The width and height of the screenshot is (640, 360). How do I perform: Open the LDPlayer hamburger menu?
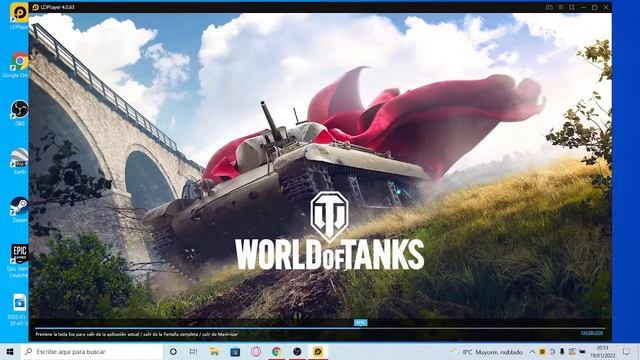pos(561,7)
